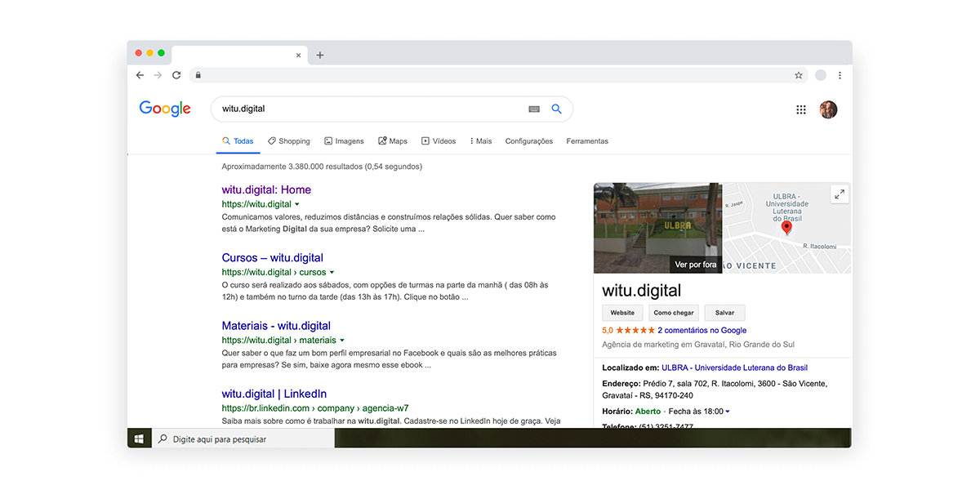The image size is (980, 490).
Task: Switch to the Shopping tab
Action: (x=289, y=141)
